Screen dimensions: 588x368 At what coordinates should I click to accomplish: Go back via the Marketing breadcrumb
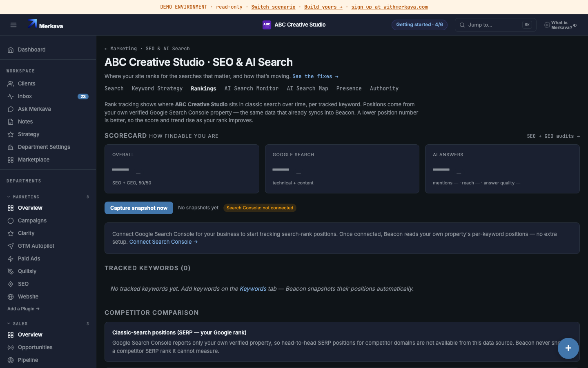[121, 49]
